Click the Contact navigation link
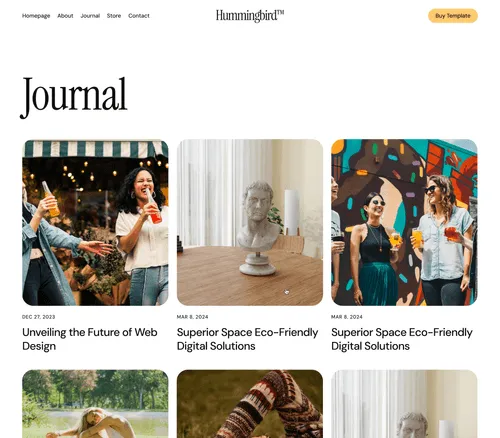 pyautogui.click(x=139, y=16)
